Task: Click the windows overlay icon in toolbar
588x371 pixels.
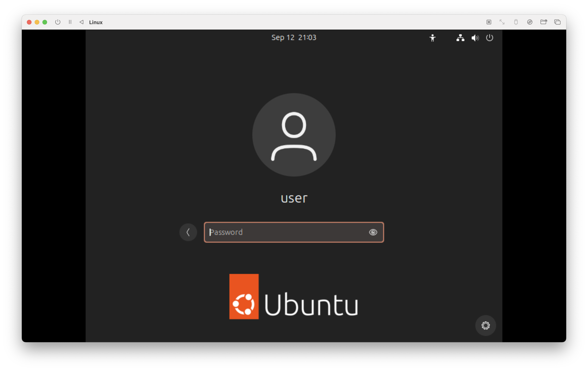Action: point(557,22)
